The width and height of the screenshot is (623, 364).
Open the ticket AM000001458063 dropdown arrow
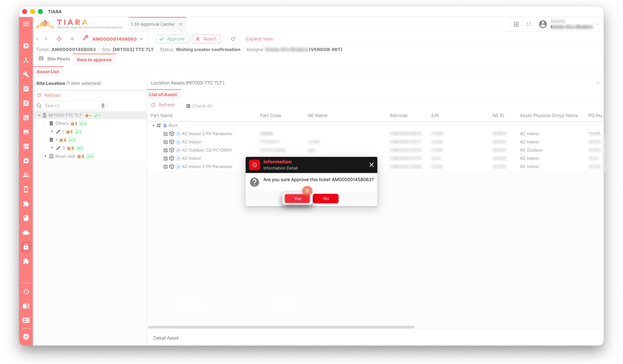pyautogui.click(x=141, y=39)
